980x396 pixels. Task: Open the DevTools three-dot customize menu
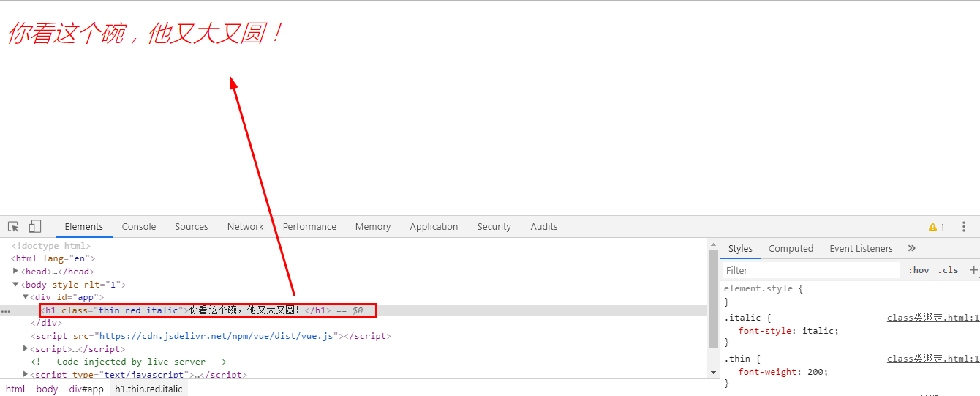click(964, 227)
